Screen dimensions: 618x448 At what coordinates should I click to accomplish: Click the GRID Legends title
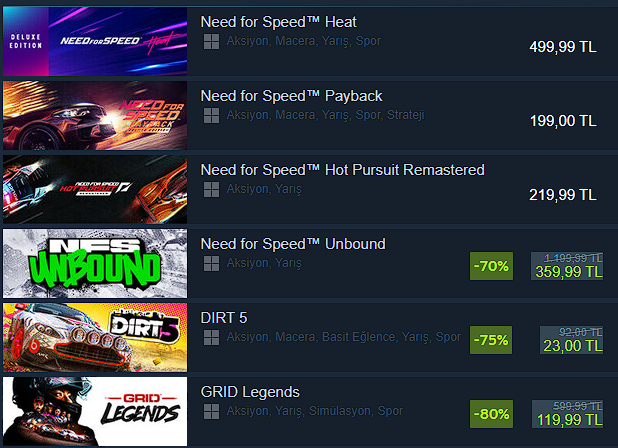[x=250, y=392]
